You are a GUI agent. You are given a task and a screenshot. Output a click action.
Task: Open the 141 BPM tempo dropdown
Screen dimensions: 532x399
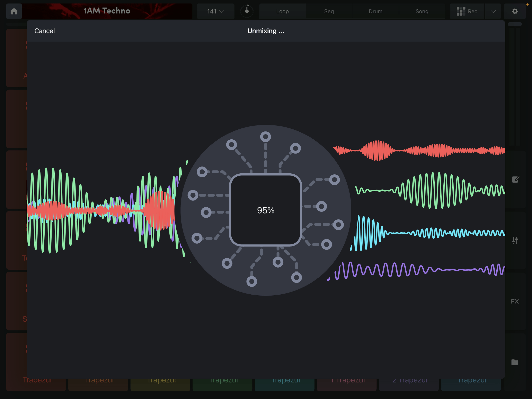215,11
